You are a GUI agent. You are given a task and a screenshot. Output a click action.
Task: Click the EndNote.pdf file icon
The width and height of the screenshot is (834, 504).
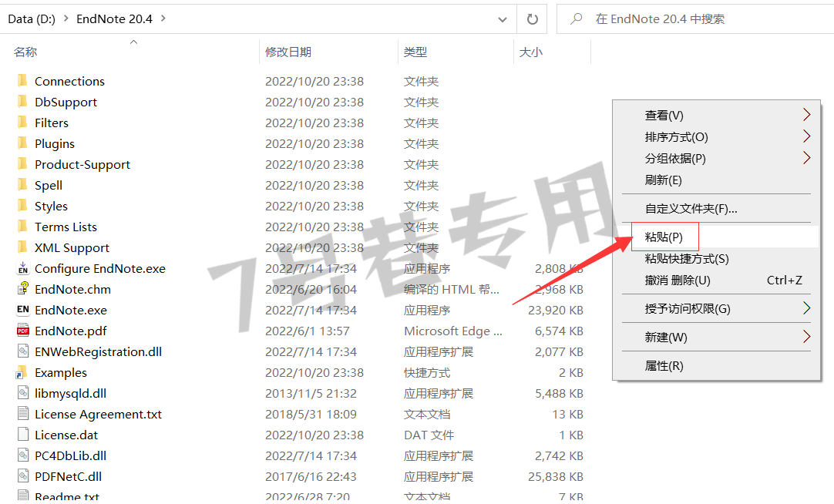point(23,330)
